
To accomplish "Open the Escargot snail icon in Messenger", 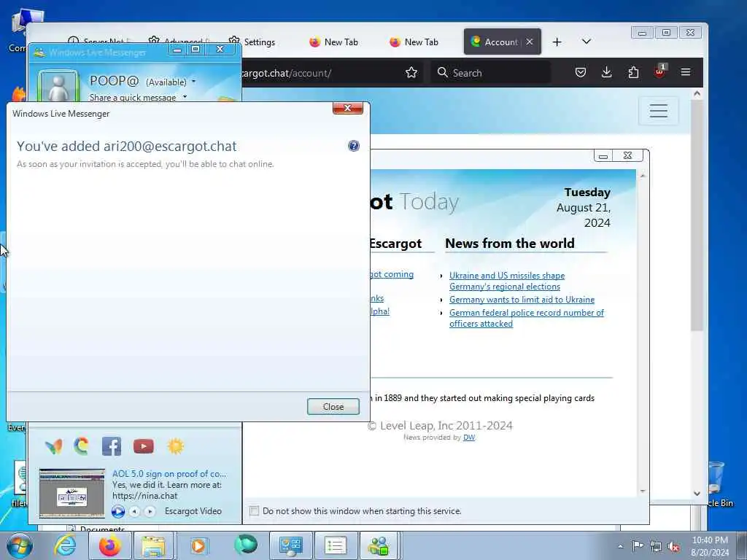I will [82, 446].
